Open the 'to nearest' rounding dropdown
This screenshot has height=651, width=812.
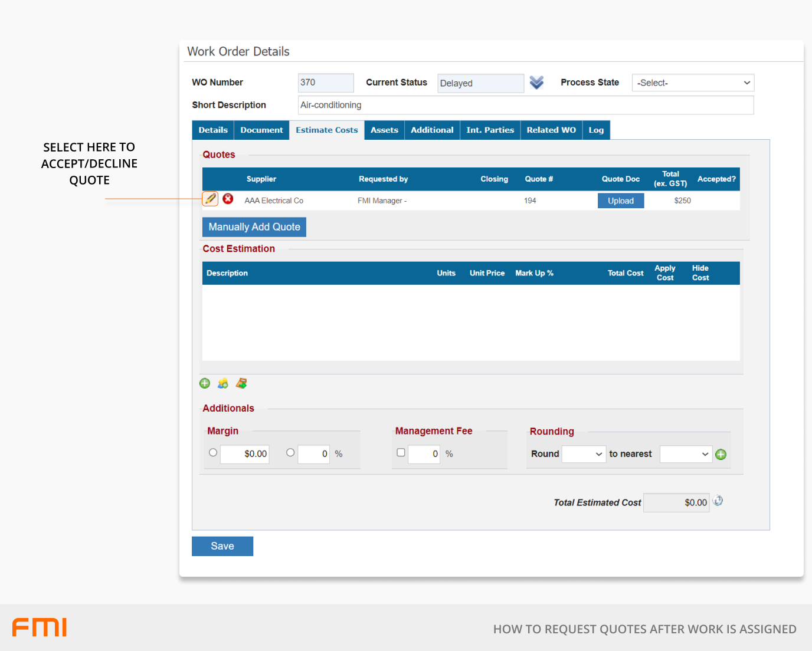(x=686, y=454)
